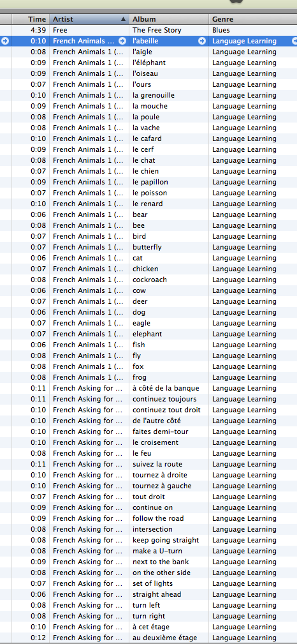Select the make a U-turn row
The height and width of the screenshot is (644, 297).
click(x=148, y=551)
